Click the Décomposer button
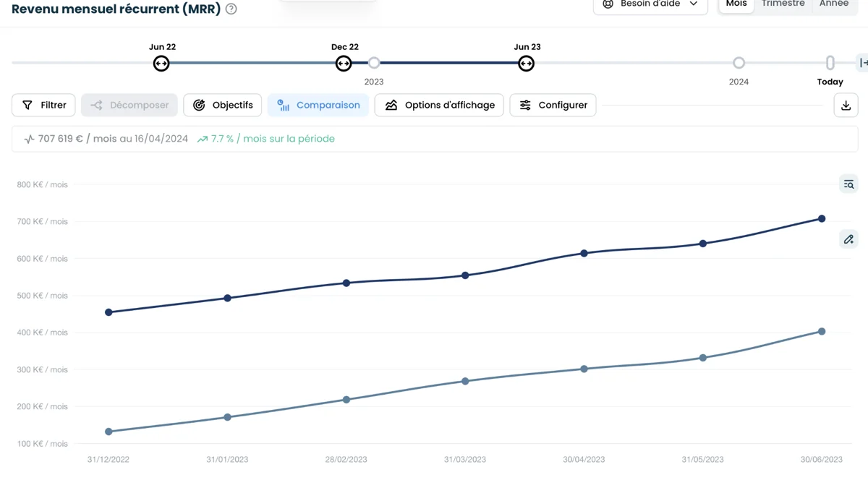This screenshot has width=868, height=480. click(129, 106)
